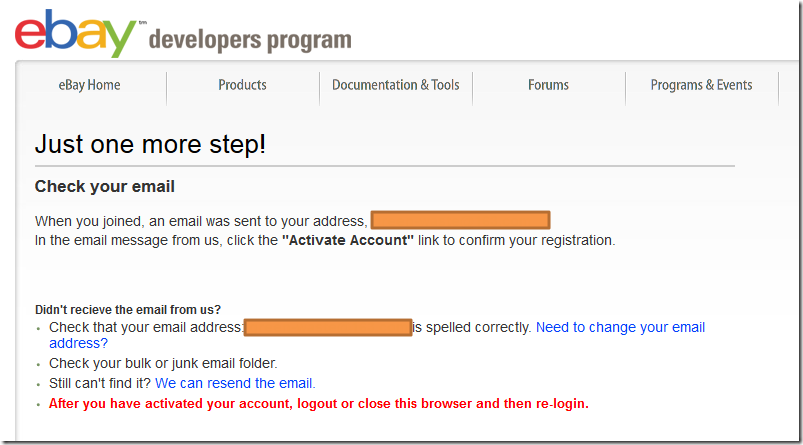Click the 'When you joined' sentence
The image size is (803, 445).
(200, 220)
